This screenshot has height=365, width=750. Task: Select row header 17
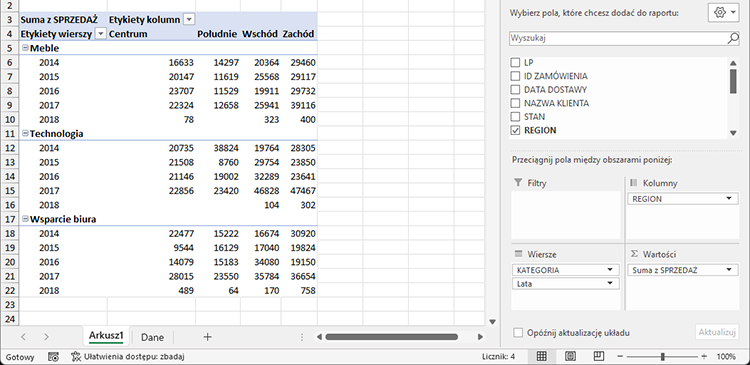[x=10, y=219]
